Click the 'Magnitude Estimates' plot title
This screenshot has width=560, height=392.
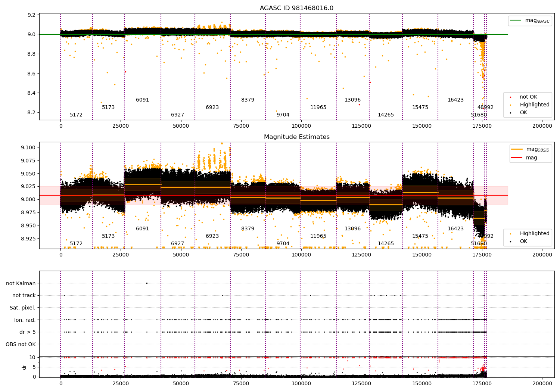[297, 137]
